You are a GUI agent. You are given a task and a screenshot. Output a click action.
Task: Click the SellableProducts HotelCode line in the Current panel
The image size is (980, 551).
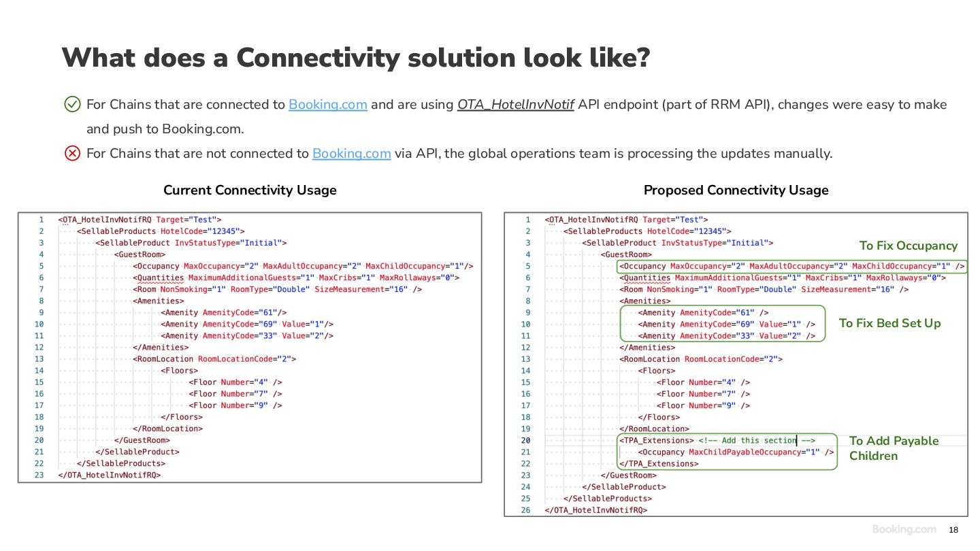coord(161,231)
